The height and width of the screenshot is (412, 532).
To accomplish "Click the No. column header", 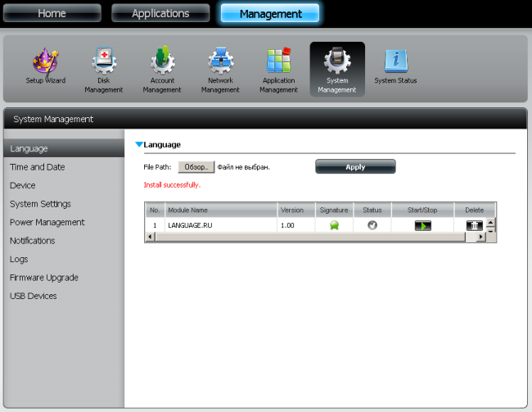I will click(x=155, y=211).
